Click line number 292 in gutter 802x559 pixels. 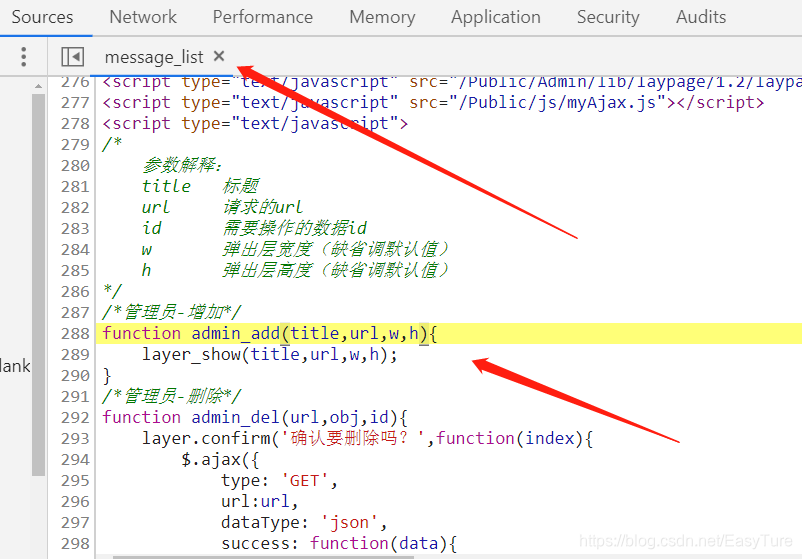tap(75, 417)
